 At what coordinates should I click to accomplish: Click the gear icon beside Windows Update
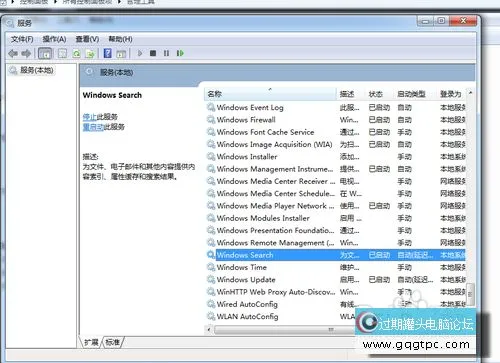click(211, 279)
